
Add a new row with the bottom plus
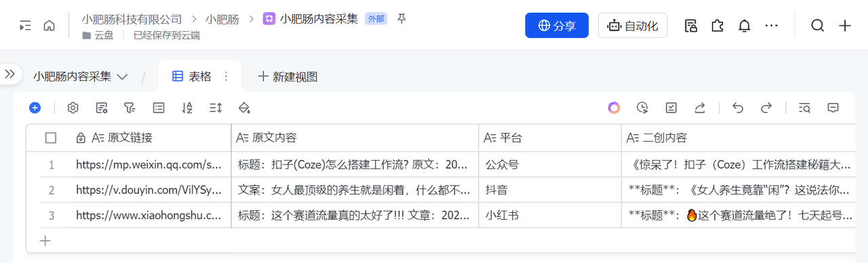[45, 241]
